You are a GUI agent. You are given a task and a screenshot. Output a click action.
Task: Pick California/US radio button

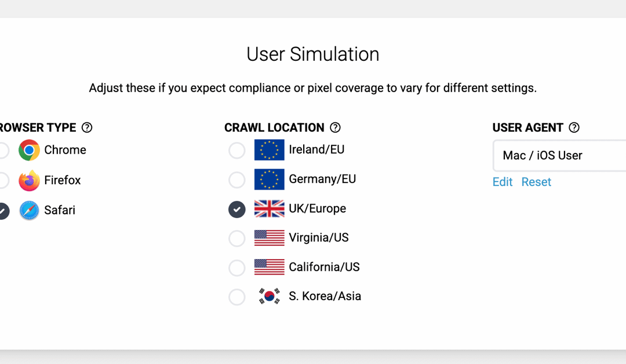point(236,268)
